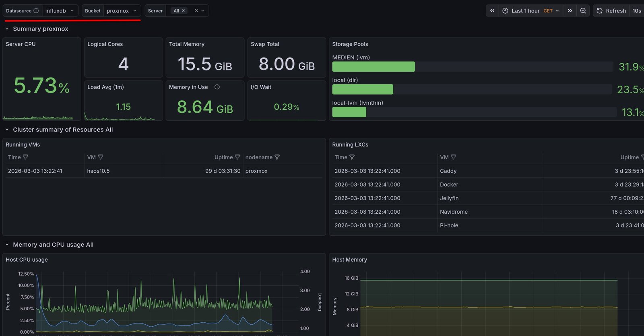Shift time range forward with double-right arrows
The image size is (644, 336).
[x=570, y=11]
